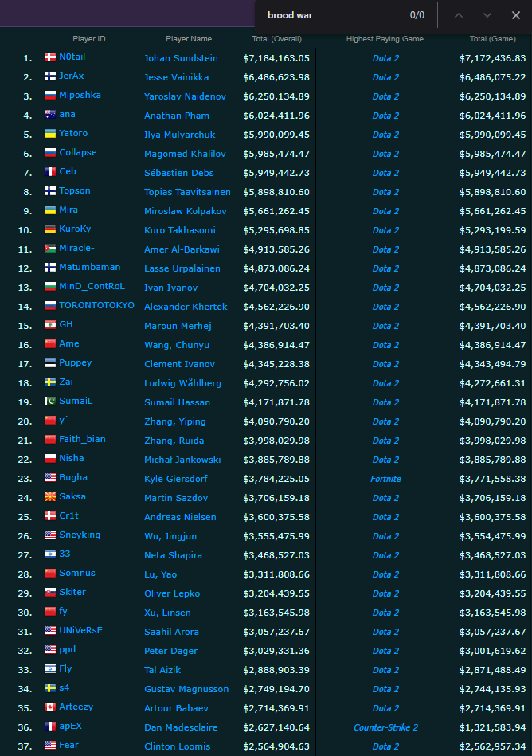Image resolution: width=532 pixels, height=756 pixels.
Task: Click the Poland flag beside Nisha
Action: coord(50,459)
